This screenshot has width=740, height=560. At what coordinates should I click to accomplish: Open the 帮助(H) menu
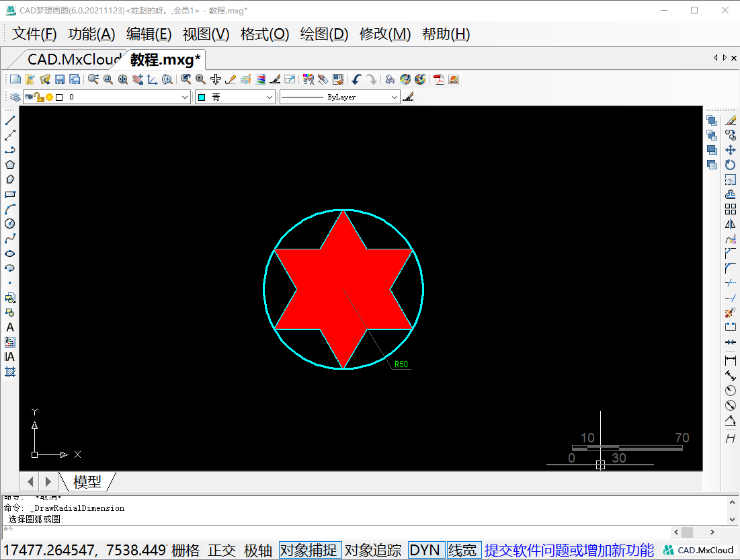[x=446, y=34]
